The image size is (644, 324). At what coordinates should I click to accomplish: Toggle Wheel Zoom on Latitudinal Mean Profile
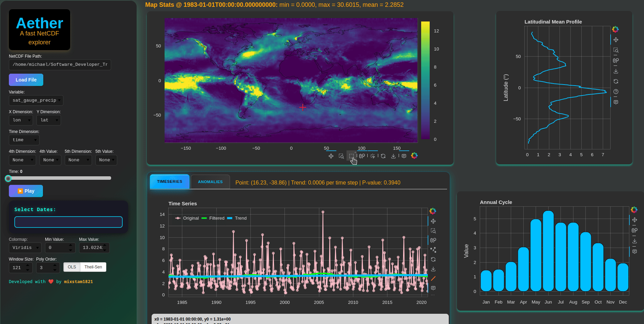tap(616, 61)
